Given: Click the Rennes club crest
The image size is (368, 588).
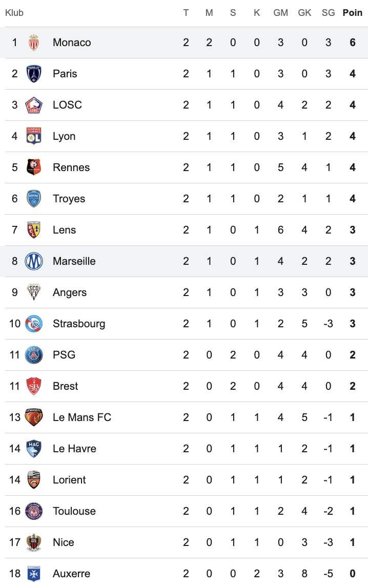Looking at the screenshot, I should (x=34, y=167).
